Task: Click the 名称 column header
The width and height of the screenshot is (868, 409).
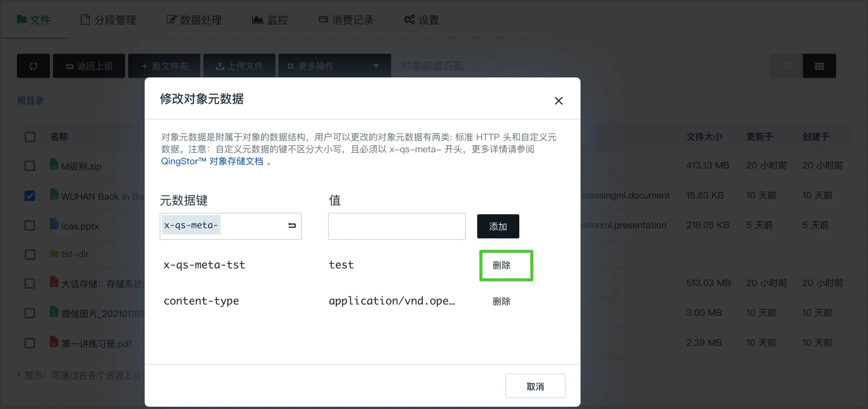Action: pyautogui.click(x=59, y=137)
